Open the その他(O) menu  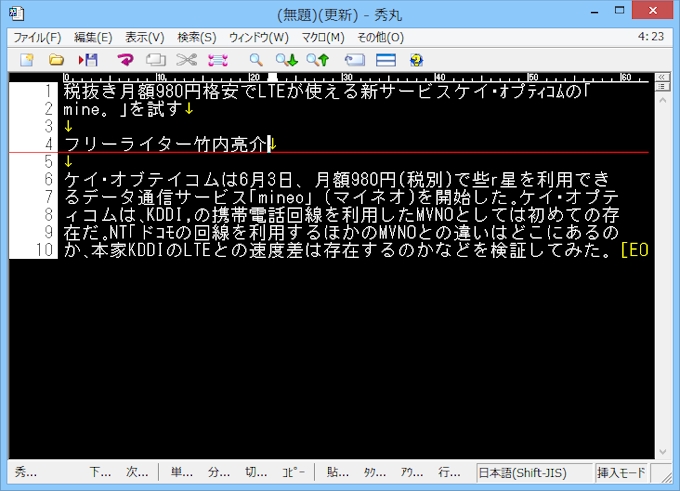pyautogui.click(x=380, y=37)
